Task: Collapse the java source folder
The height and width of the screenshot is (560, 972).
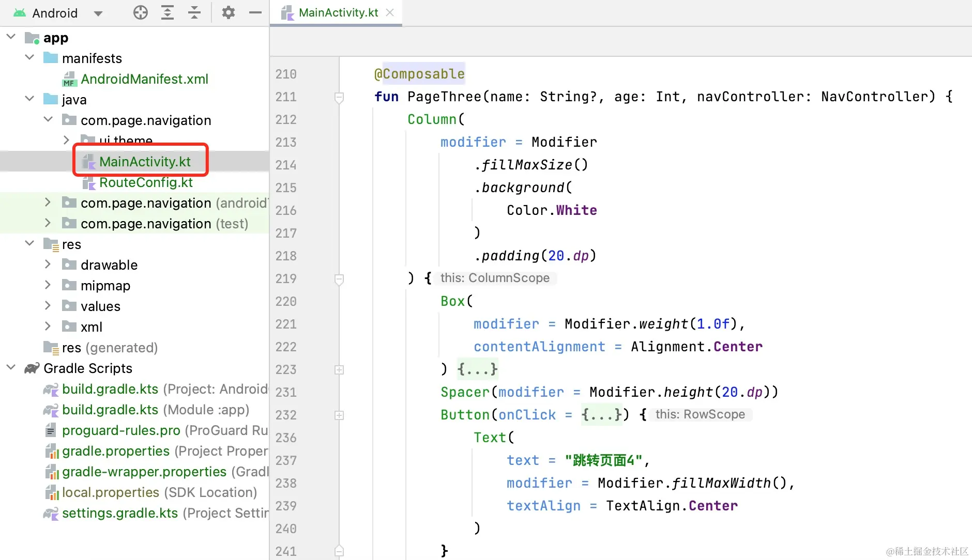Action: (29, 99)
